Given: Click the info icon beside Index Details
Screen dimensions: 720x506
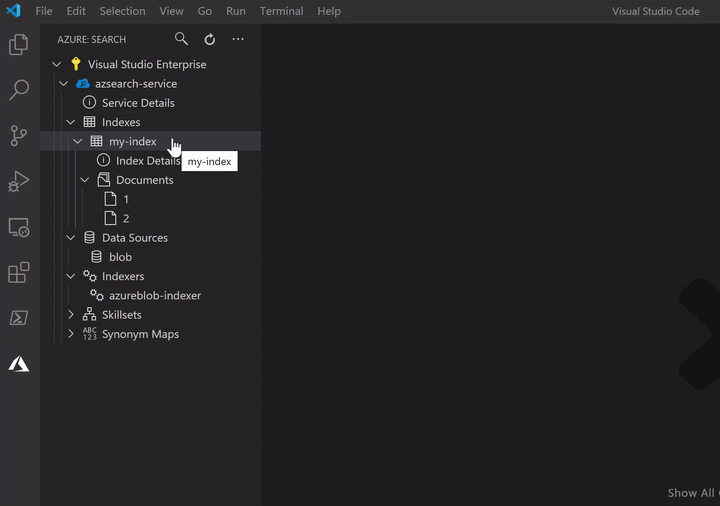Looking at the screenshot, I should [103, 160].
